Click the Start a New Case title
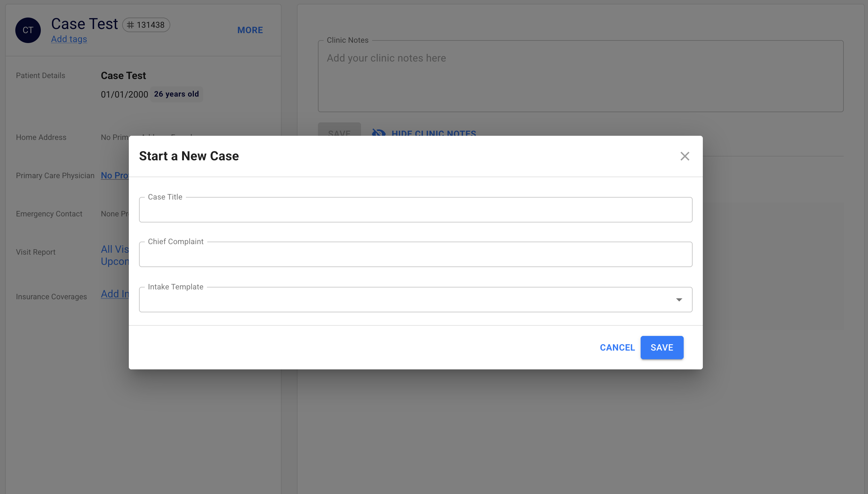Viewport: 868px width, 494px height. 189,156
